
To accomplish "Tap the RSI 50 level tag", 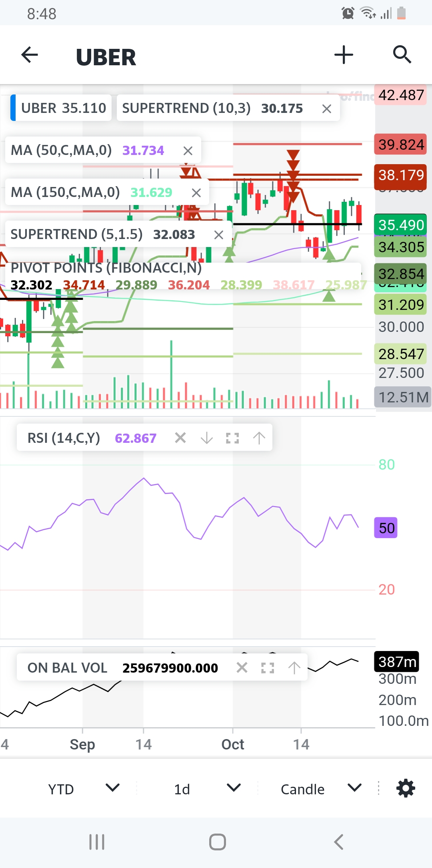I will pos(386,528).
